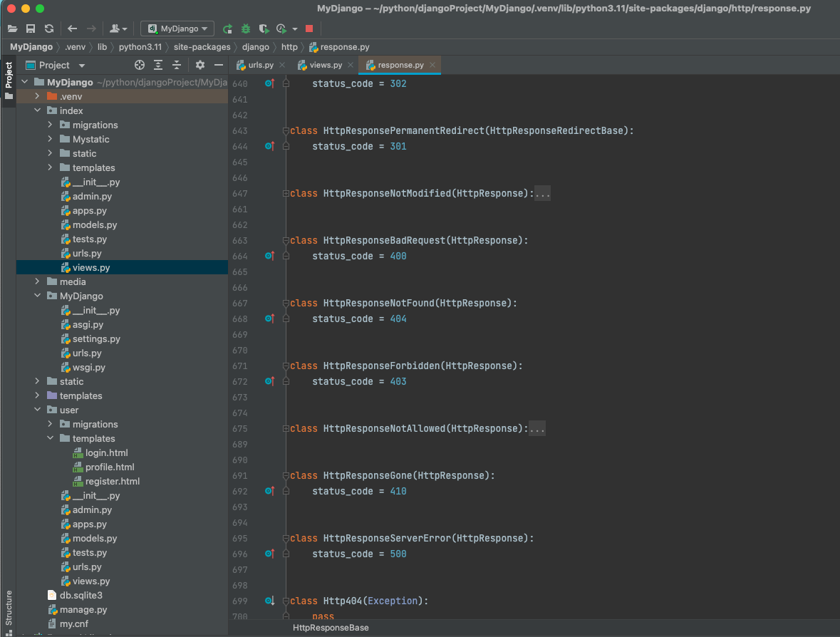
Task: Click overridden gutter icon on line 699
Action: pos(269,601)
